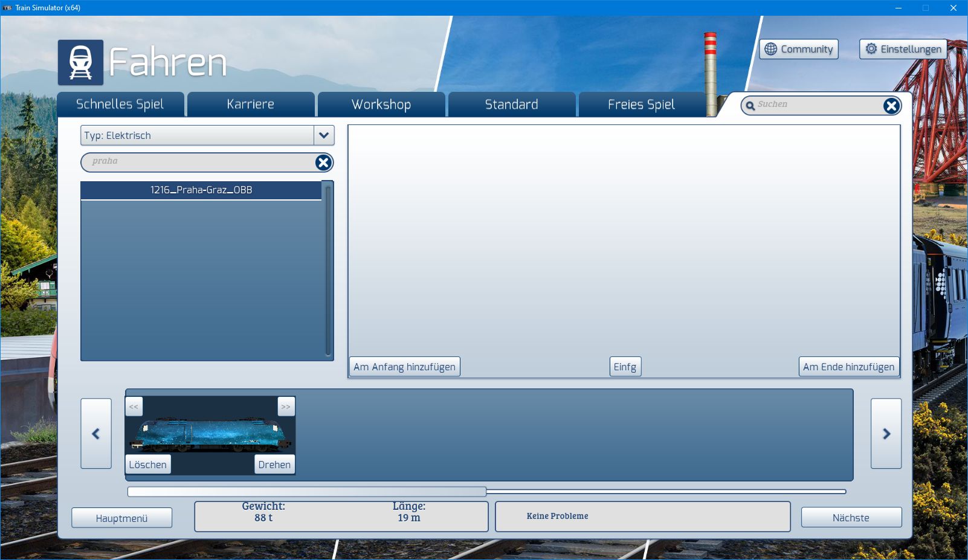Select the Workshop tab
Screen dimensions: 968x560
(x=381, y=105)
